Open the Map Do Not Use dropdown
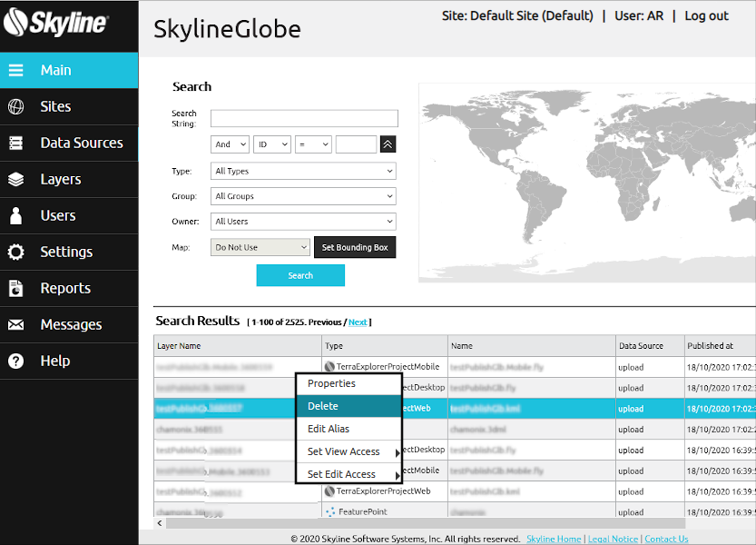This screenshot has width=756, height=545. [x=260, y=247]
